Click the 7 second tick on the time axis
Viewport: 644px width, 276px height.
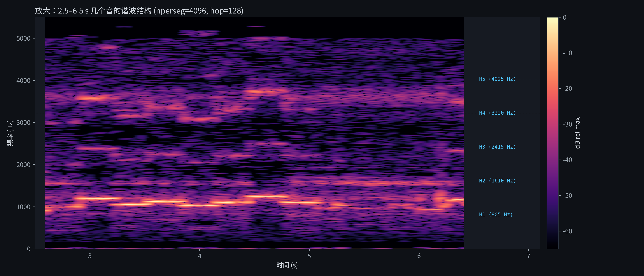tap(528, 256)
